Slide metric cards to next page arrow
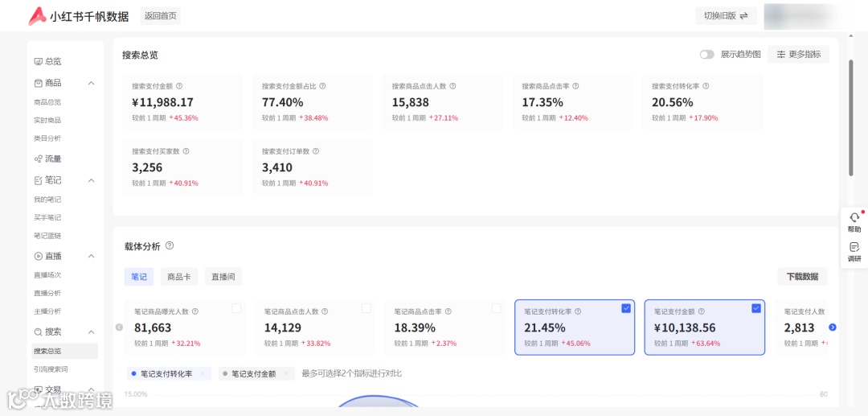868x416 pixels. pyautogui.click(x=832, y=327)
